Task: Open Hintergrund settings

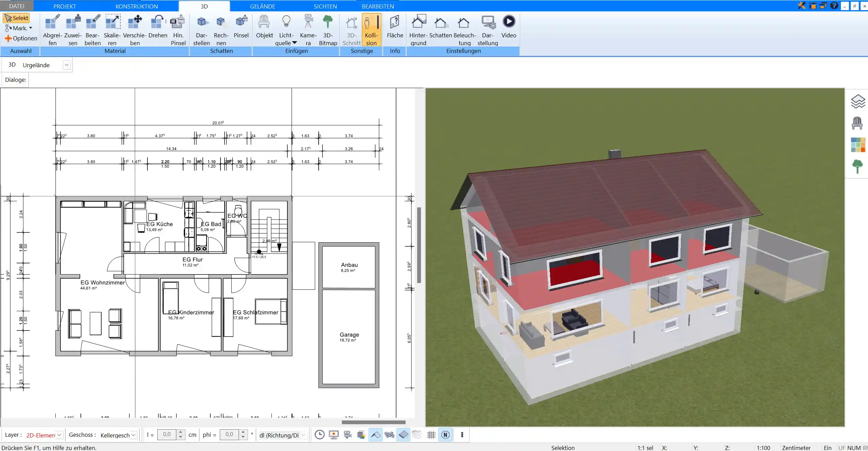Action: 418,30
